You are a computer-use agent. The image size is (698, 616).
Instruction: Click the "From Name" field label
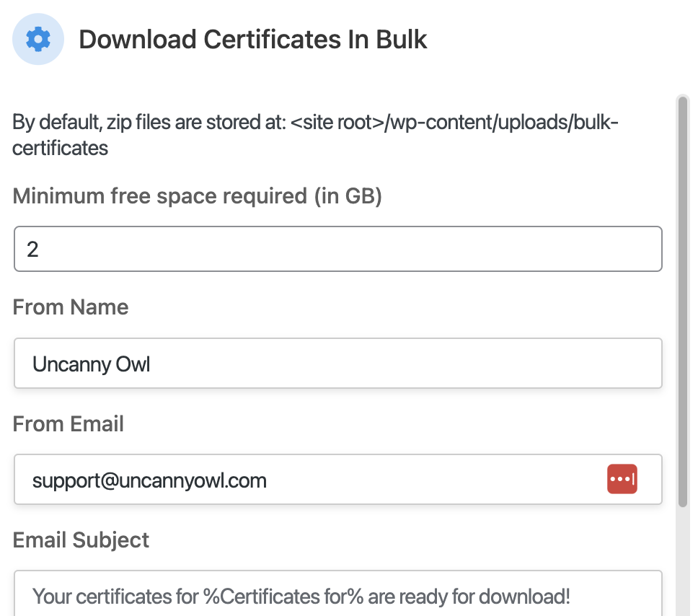(71, 307)
